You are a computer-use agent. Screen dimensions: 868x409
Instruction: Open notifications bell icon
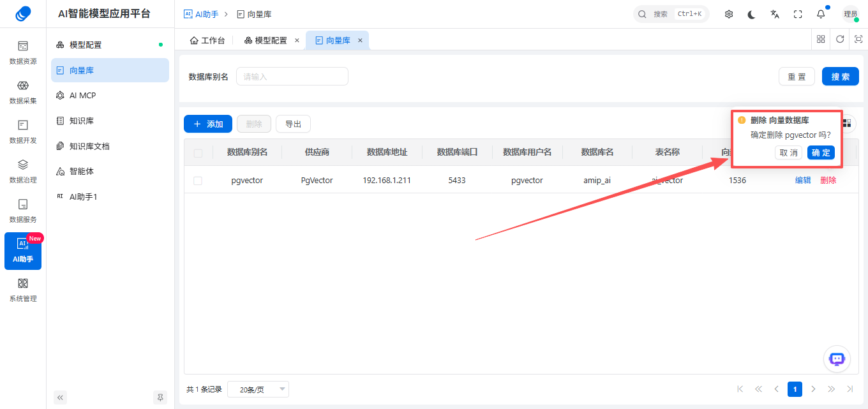coord(821,14)
